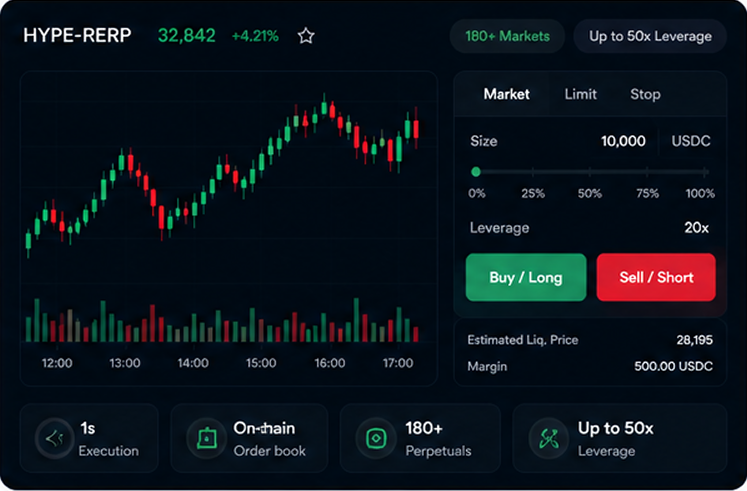Set size slider to 50% mark
The width and height of the screenshot is (747, 491).
(590, 172)
